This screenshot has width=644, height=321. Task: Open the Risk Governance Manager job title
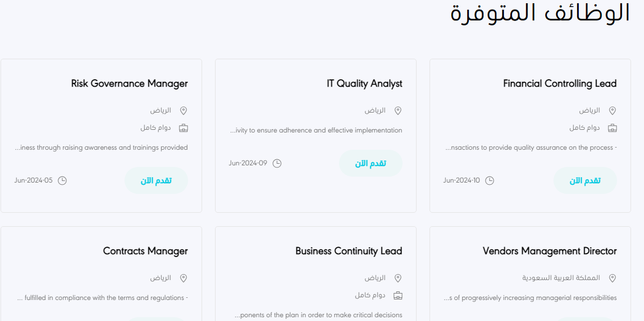[129, 83]
